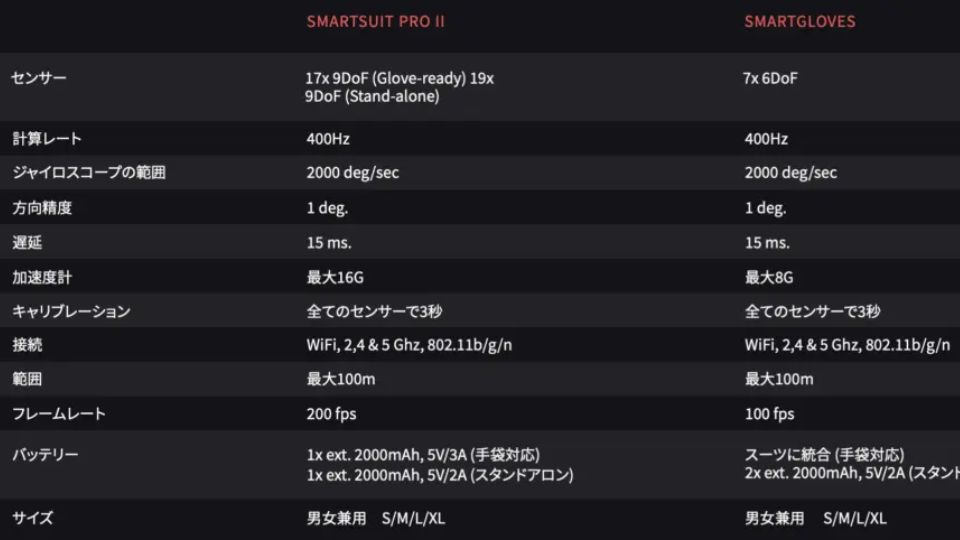Select the 最大8G accelerometer value
This screenshot has height=540, width=960.
point(769,277)
